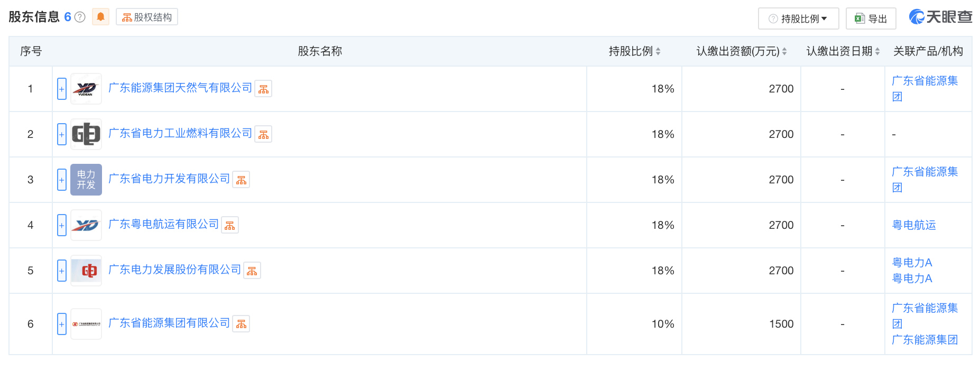980x371 pixels.
Task: Open equity structure icon for 广东省电力工业燃料有限公司
Action: click(x=263, y=134)
